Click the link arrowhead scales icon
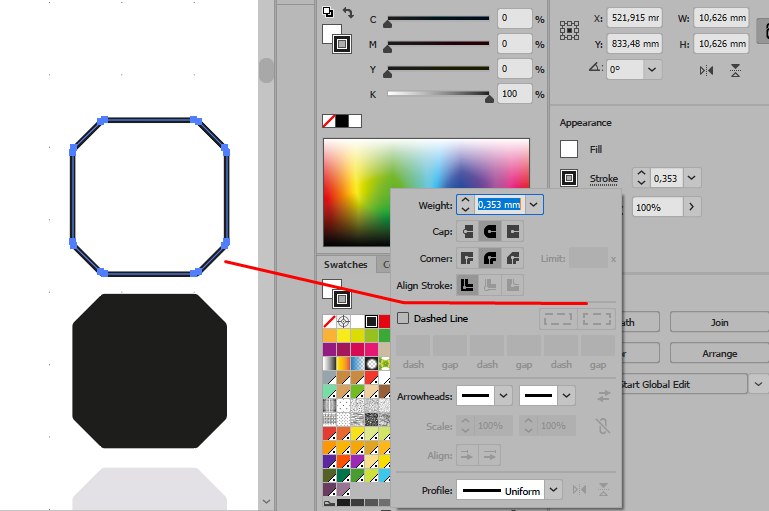769x511 pixels. pos(603,426)
